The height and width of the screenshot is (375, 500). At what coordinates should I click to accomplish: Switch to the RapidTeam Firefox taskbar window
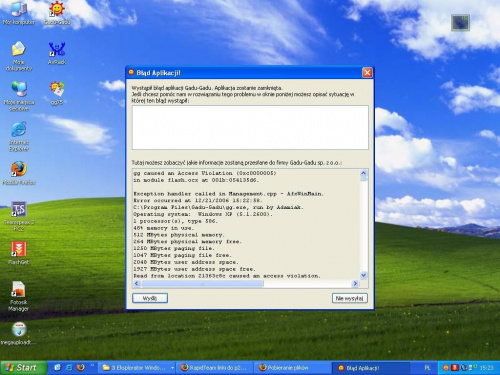click(x=214, y=368)
